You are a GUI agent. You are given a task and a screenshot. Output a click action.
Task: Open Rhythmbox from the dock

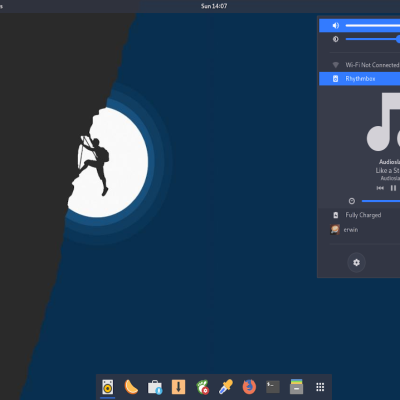point(107,387)
